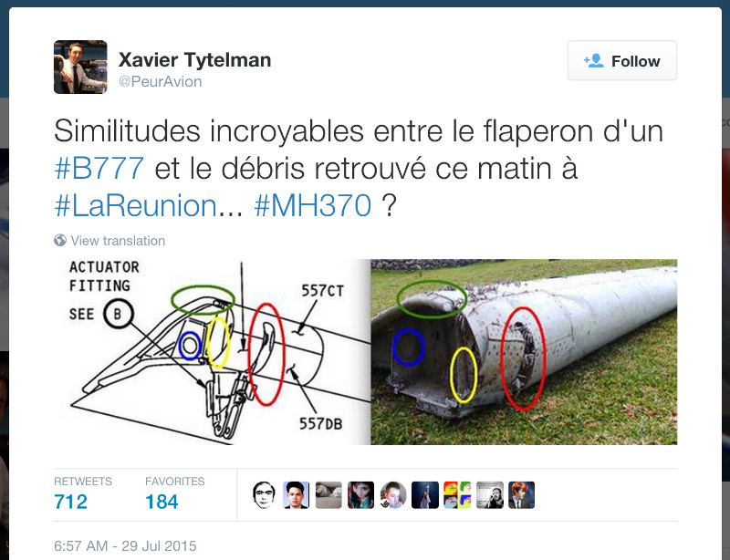Open the #LaReunion hashtag
The width and height of the screenshot is (730, 560).
coord(135,205)
